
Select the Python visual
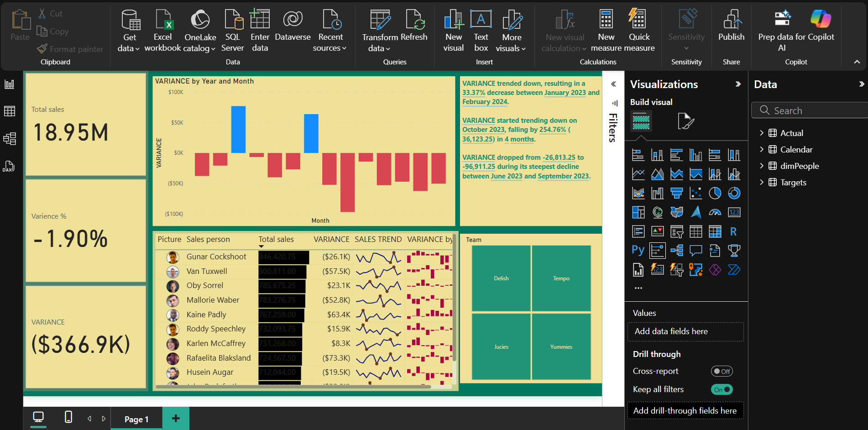(638, 250)
